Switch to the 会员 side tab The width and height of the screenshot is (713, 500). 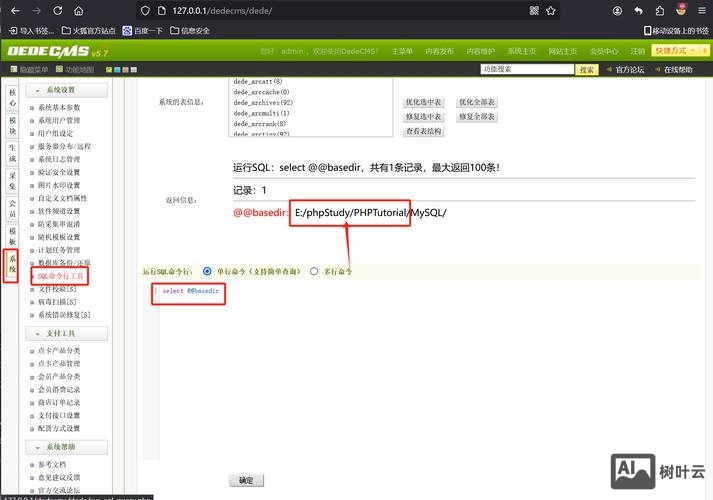[x=12, y=209]
